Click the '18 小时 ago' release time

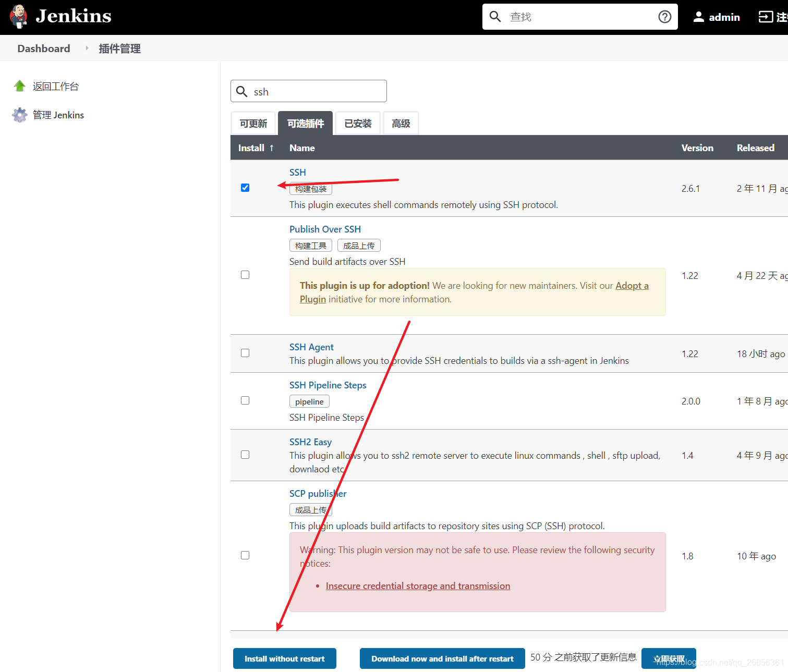tap(761, 354)
